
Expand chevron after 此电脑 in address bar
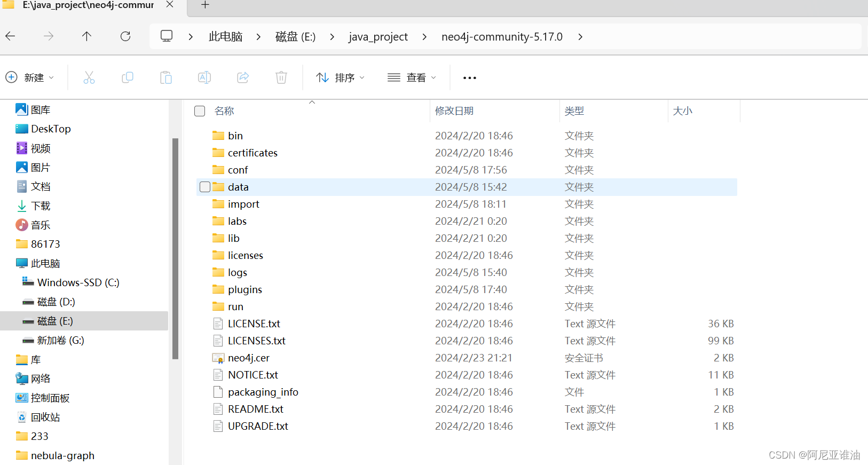pos(259,37)
